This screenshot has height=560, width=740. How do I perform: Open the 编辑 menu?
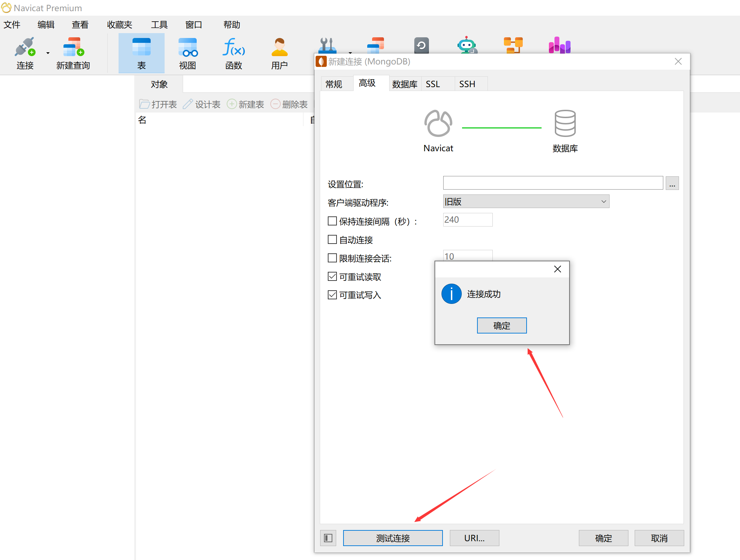pyautogui.click(x=46, y=25)
